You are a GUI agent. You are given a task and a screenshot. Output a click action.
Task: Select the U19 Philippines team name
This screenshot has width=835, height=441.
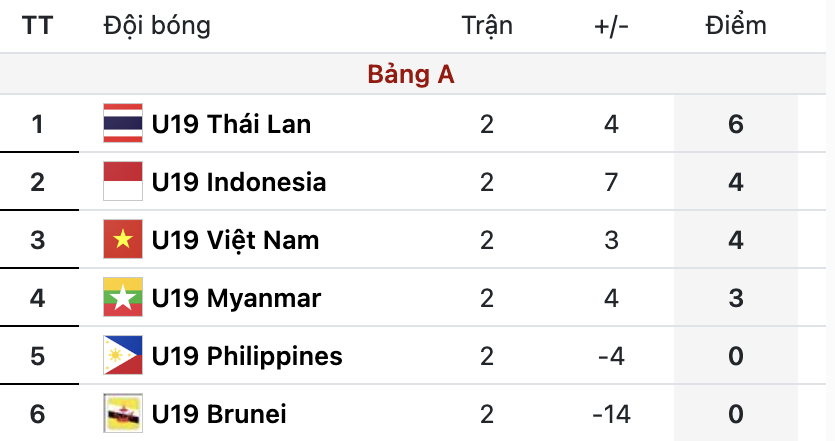click(x=247, y=356)
